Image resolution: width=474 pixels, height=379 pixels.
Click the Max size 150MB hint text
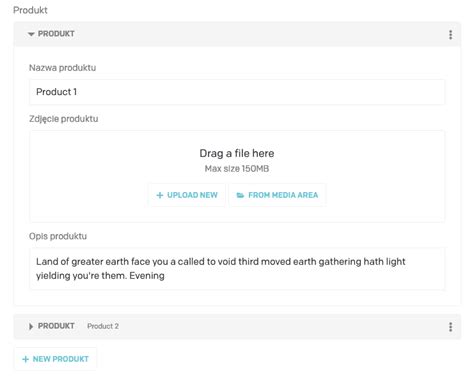[237, 169]
